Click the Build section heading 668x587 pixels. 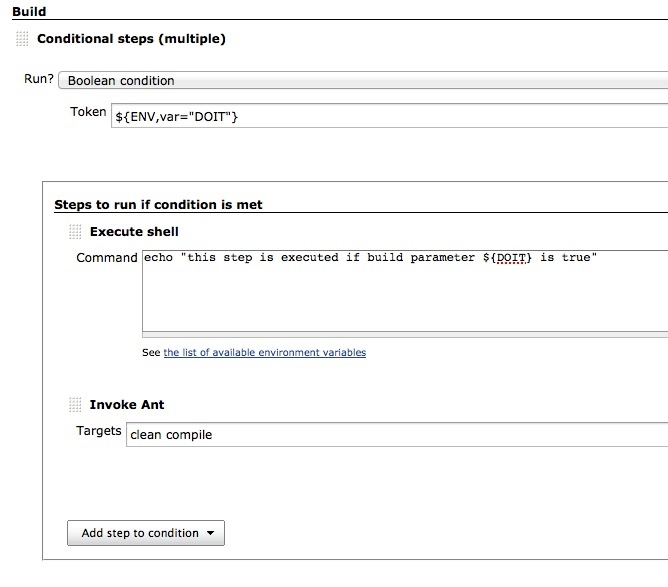[29, 12]
